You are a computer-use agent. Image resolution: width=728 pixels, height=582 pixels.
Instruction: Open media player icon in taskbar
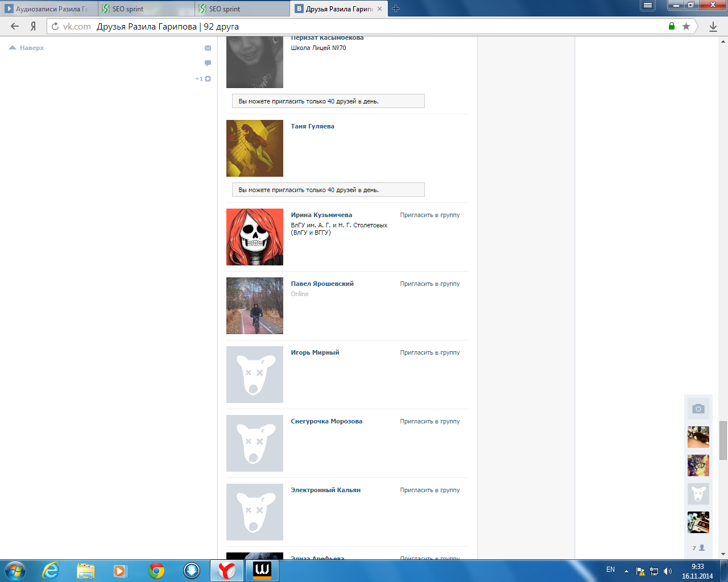point(120,571)
